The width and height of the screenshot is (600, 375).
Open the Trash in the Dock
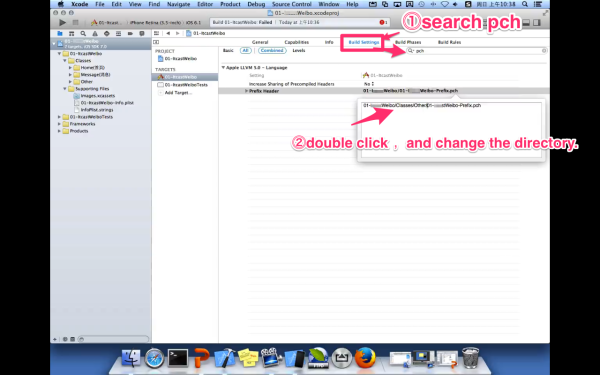pos(470,357)
